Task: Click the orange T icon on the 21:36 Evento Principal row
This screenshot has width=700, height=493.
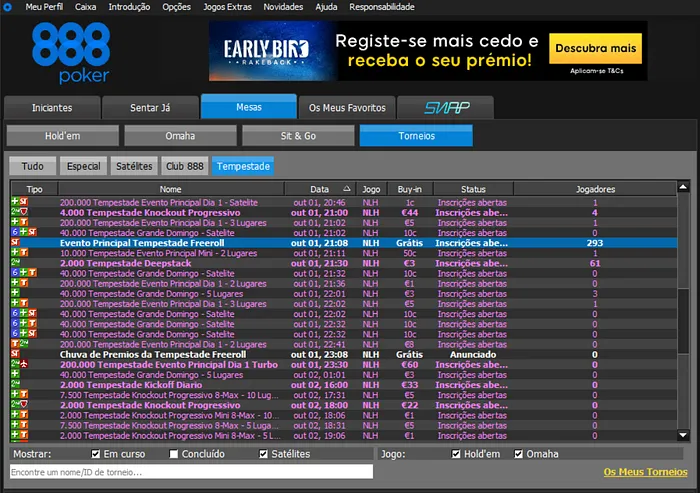Action: pos(24,283)
